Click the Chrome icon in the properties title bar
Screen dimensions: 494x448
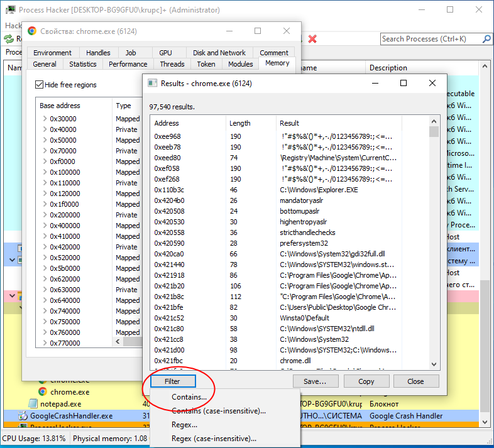pos(32,31)
